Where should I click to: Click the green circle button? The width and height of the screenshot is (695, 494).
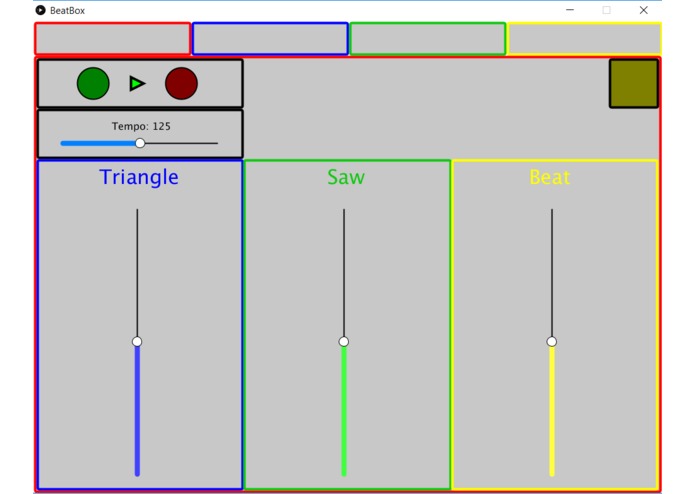93,83
